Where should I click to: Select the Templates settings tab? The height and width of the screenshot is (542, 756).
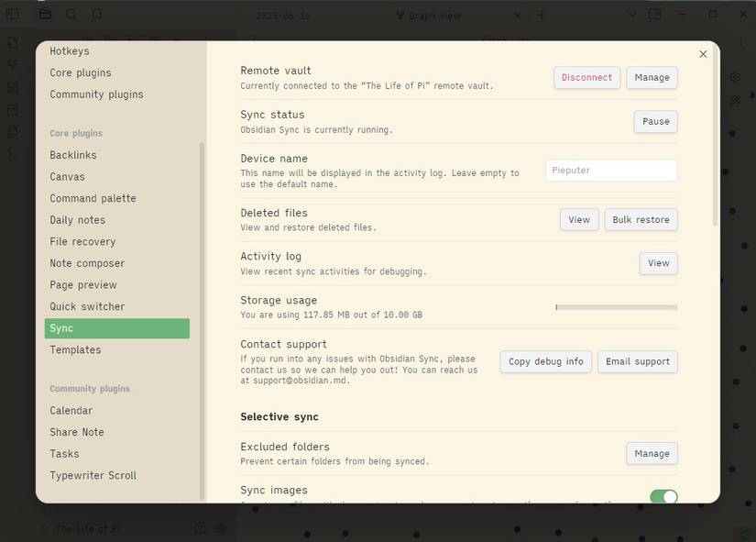click(x=75, y=350)
